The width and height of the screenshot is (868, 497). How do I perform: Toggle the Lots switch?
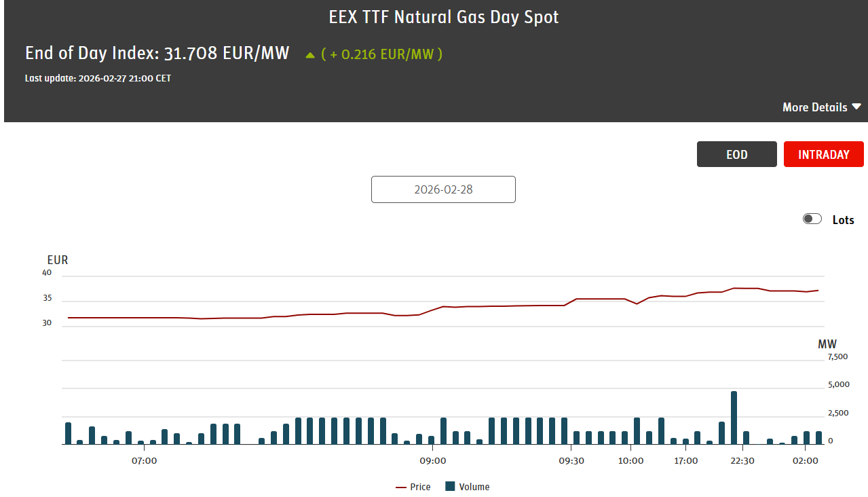pos(812,219)
